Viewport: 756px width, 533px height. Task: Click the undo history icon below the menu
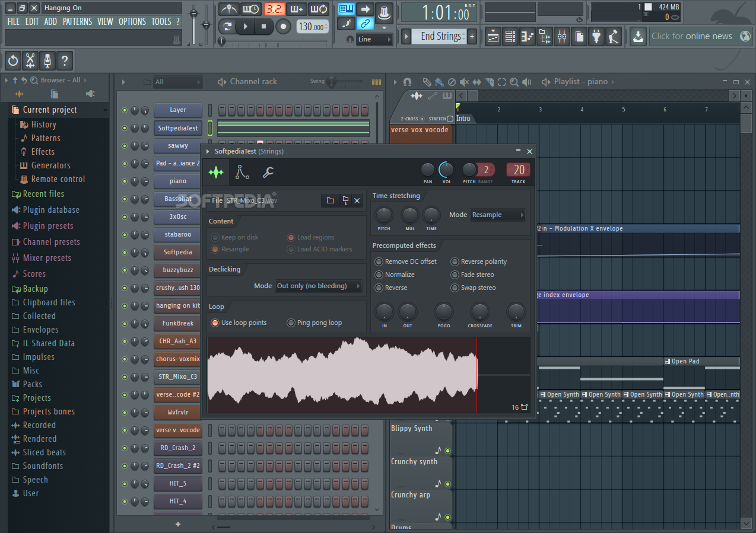[x=13, y=60]
